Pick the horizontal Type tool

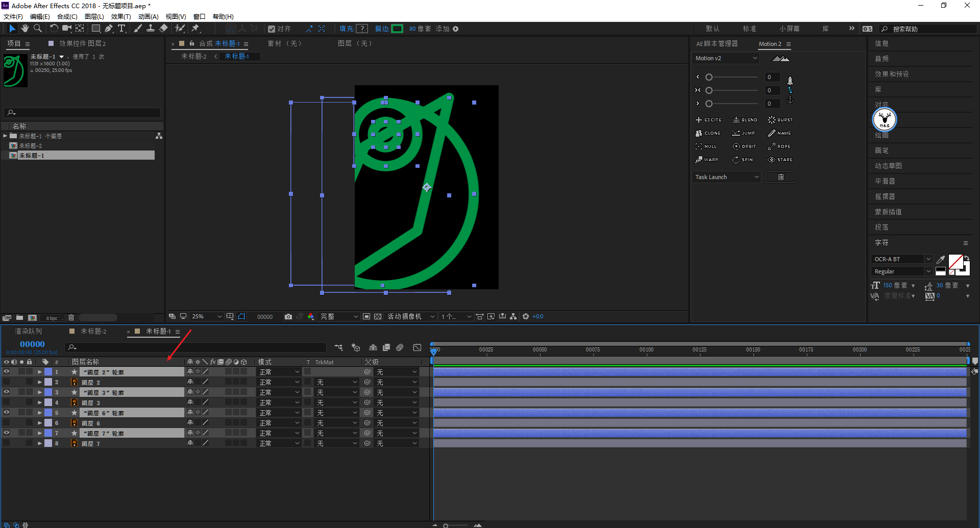(x=121, y=29)
